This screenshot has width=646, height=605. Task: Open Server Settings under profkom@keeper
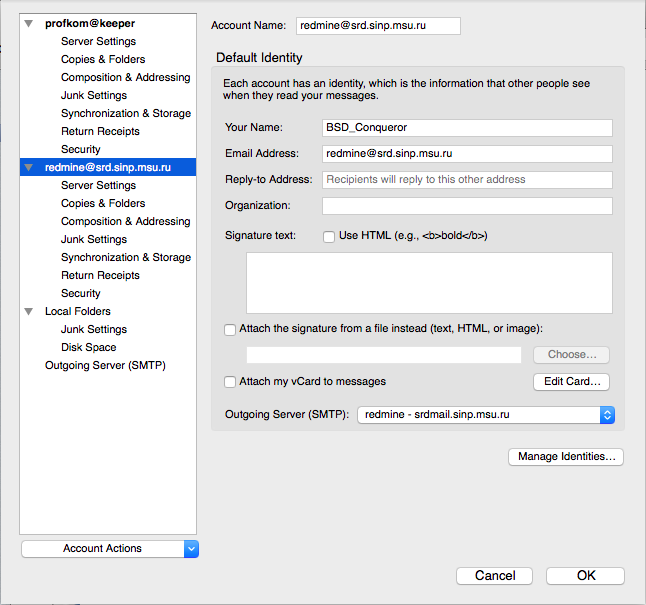pyautogui.click(x=98, y=41)
